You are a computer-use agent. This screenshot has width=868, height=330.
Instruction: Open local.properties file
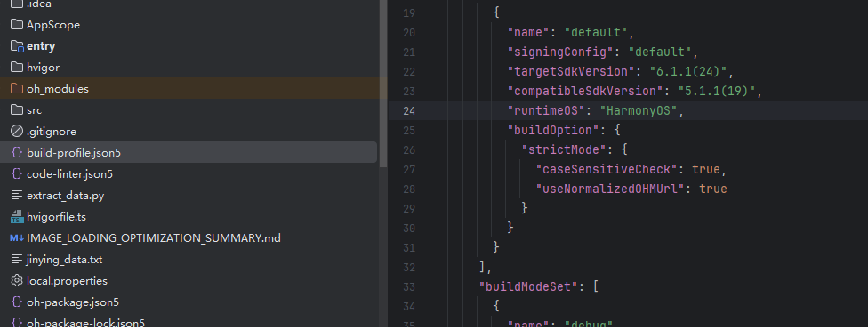[189, 281]
